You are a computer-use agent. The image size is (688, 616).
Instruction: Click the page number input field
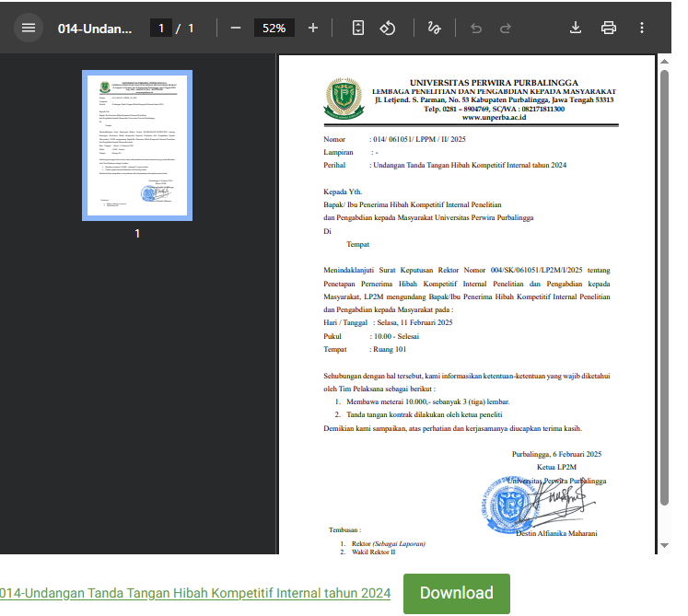tap(161, 28)
